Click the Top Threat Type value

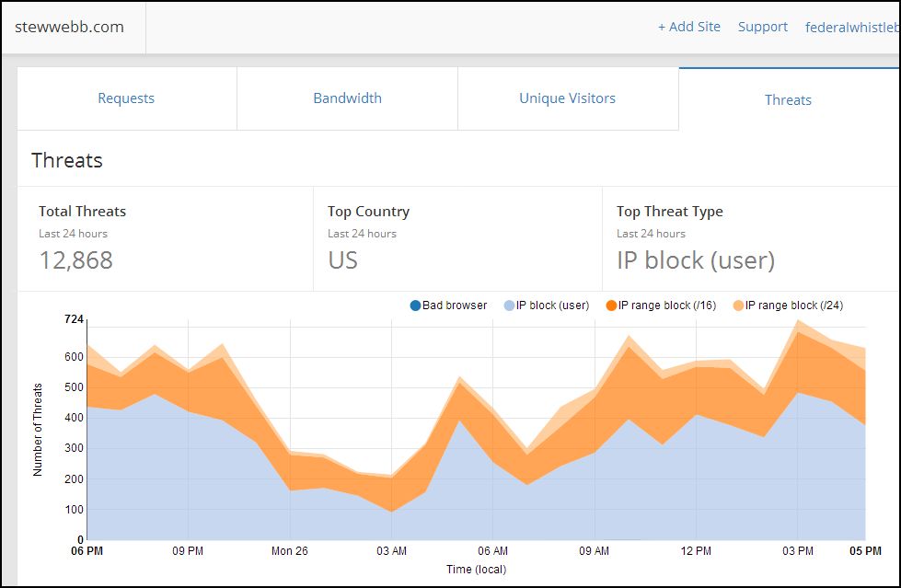tap(696, 260)
